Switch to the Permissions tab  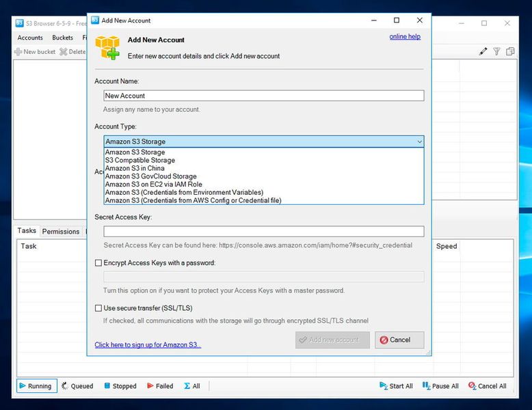[x=61, y=231]
